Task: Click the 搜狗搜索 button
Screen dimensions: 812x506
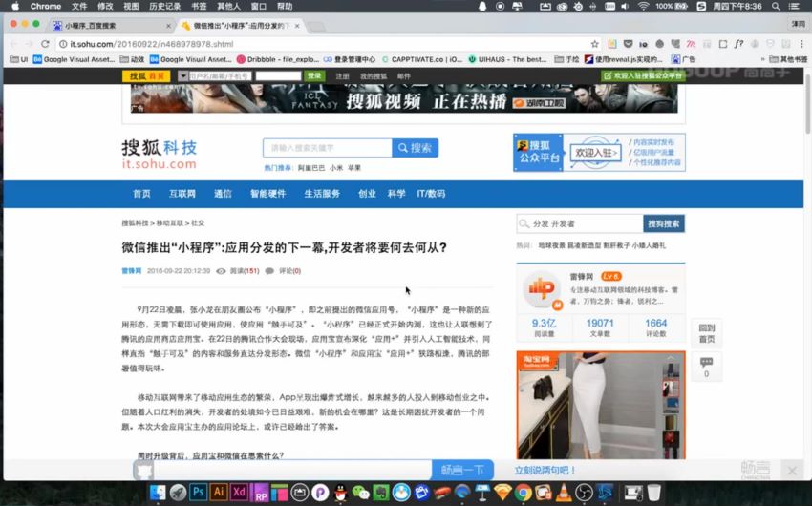Action: [664, 223]
